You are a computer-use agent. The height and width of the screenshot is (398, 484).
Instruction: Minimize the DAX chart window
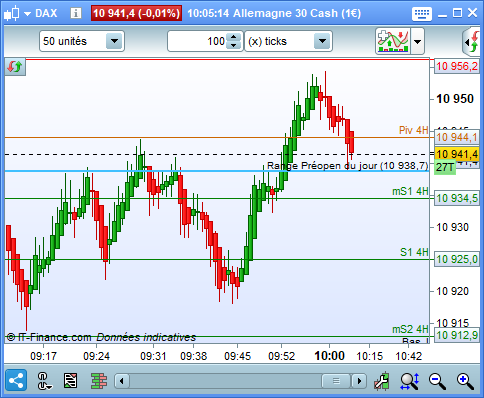click(x=442, y=15)
